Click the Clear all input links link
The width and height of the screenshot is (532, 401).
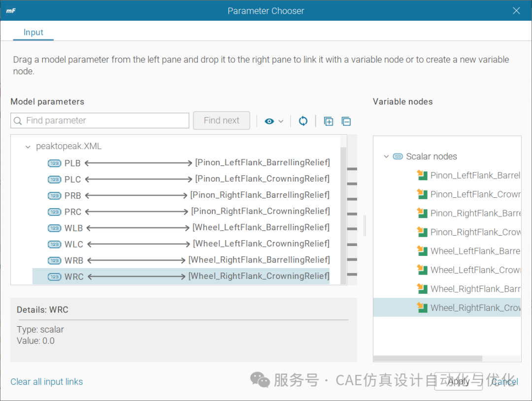tap(46, 382)
